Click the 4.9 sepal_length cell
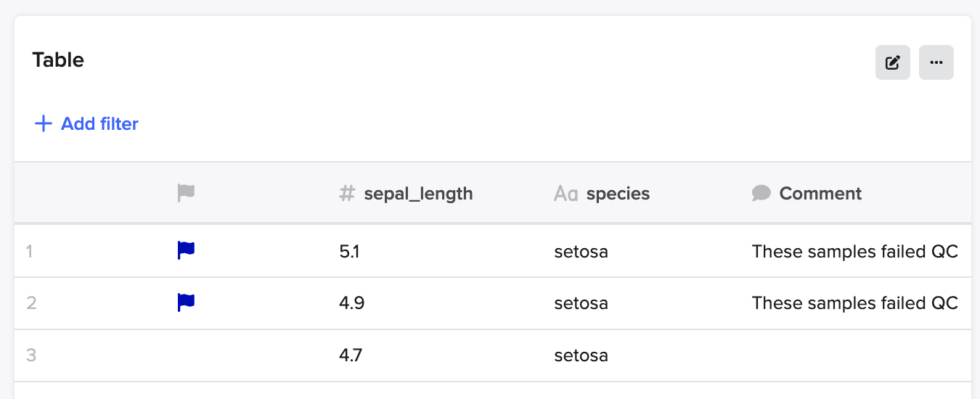980x399 pixels. click(x=351, y=303)
